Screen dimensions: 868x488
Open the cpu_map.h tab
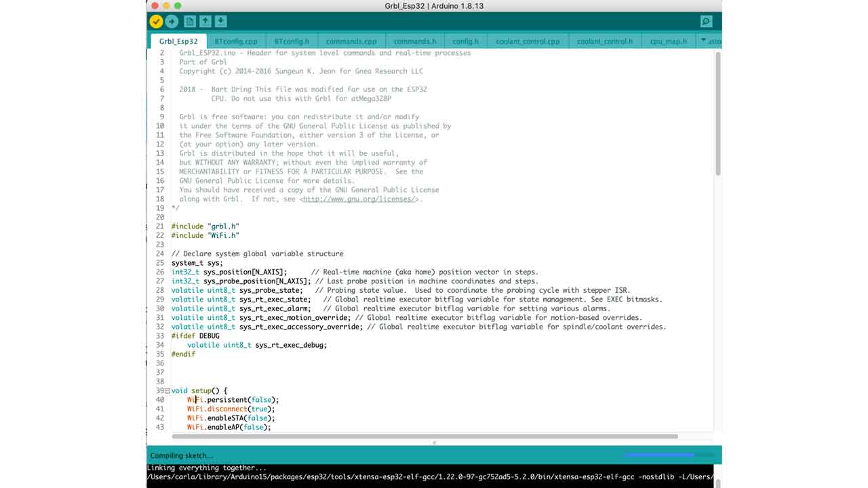point(669,41)
